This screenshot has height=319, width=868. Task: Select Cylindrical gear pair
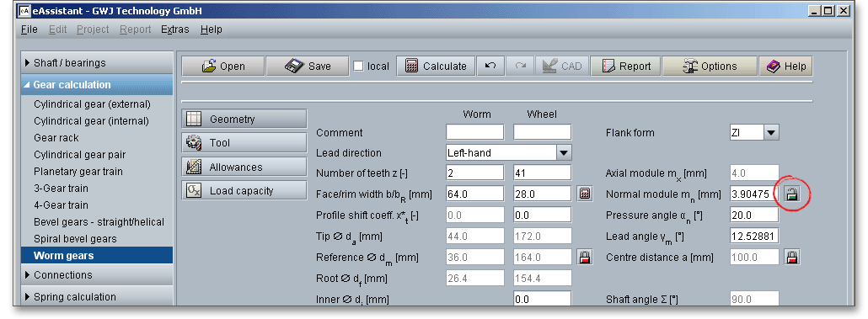pyautogui.click(x=80, y=155)
